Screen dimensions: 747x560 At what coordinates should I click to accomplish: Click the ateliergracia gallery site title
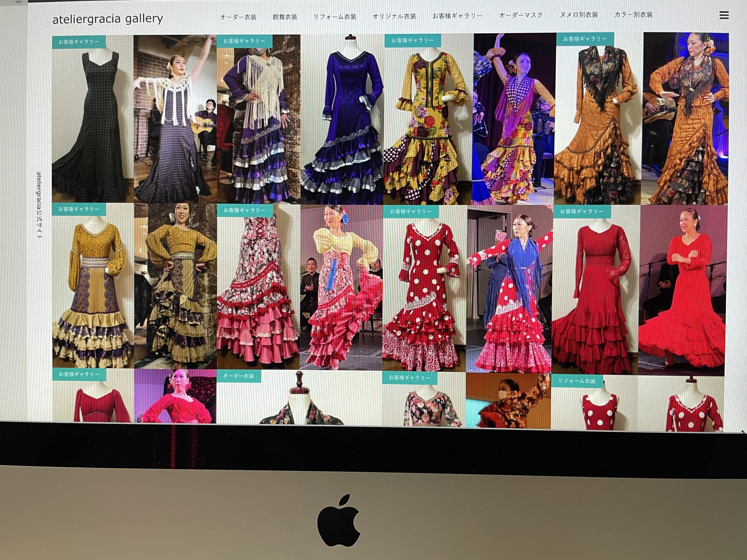pos(108,19)
